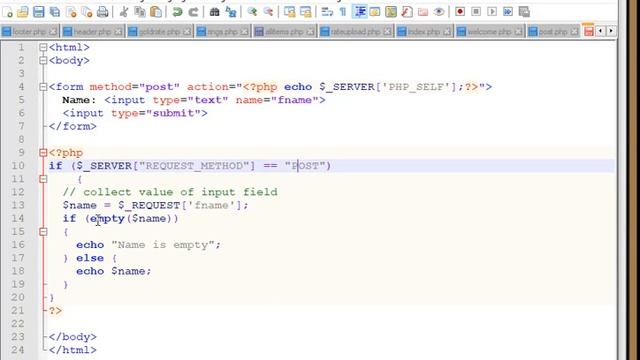
Task: Switch to the header.php tab
Action: coord(92,31)
